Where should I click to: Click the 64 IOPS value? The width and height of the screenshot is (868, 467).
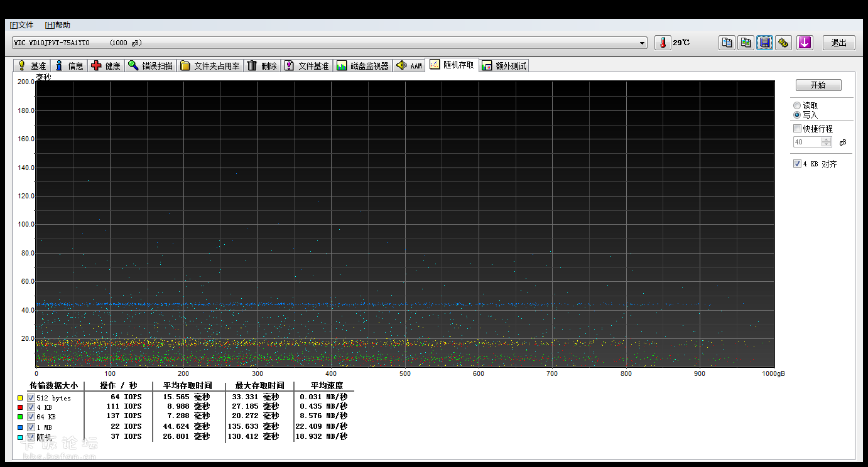click(126, 397)
